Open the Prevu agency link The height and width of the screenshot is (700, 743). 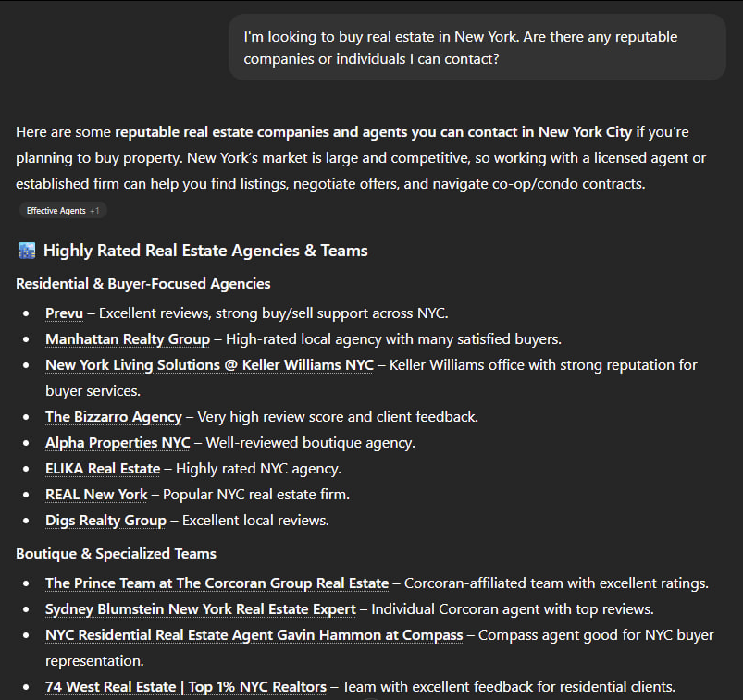[x=64, y=313]
